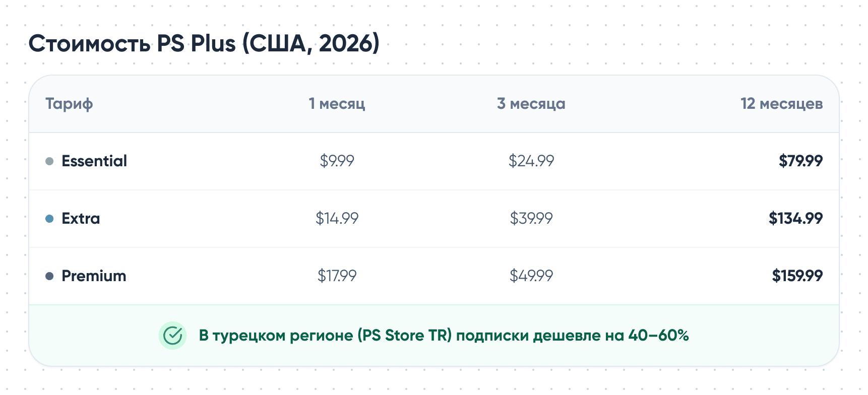Viewport: 868px width, 395px height.
Task: Click the Premium $159.99 yearly price
Action: pos(797,276)
